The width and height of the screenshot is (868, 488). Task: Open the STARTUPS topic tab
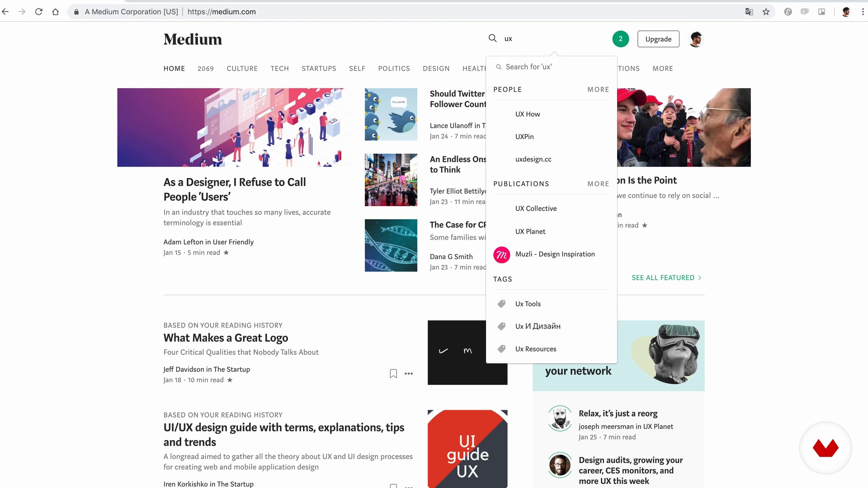[319, 68]
